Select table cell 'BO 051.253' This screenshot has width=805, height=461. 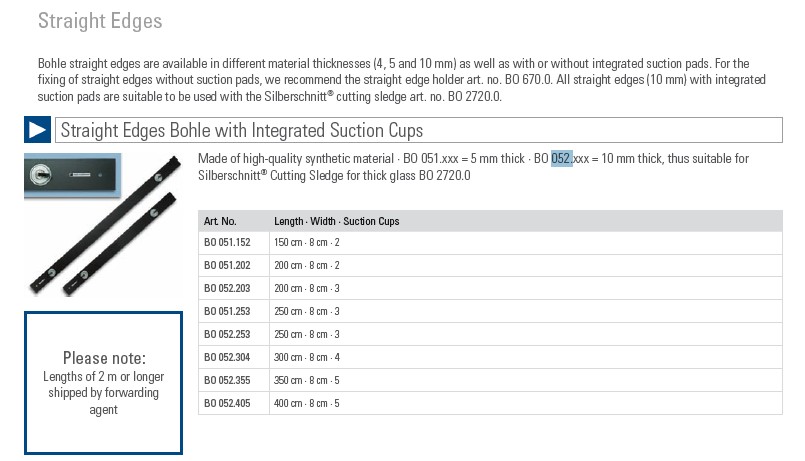pos(227,311)
